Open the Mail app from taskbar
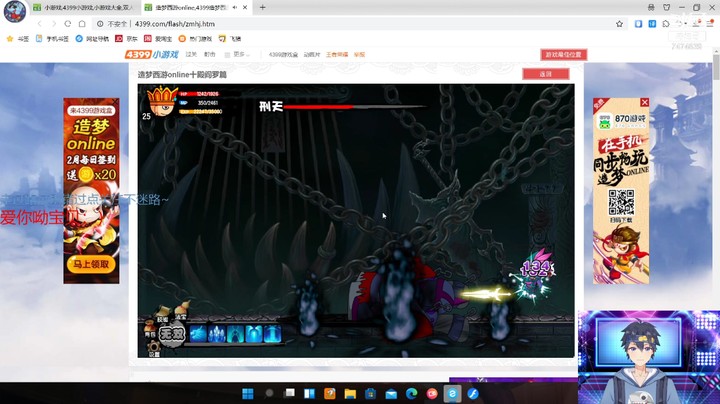This screenshot has width=720, height=404. 391,393
